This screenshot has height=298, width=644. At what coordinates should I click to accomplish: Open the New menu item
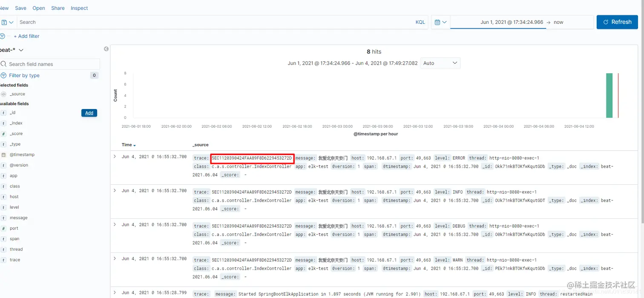click(x=4, y=8)
